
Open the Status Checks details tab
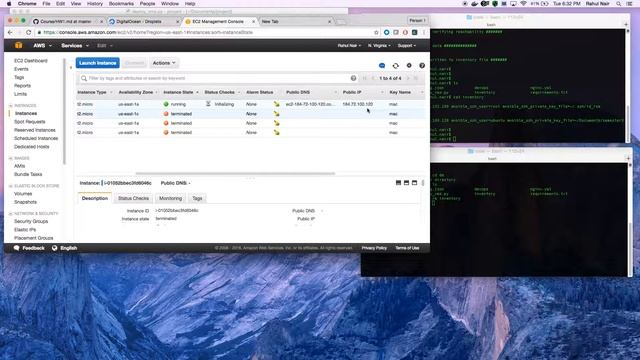(133, 198)
